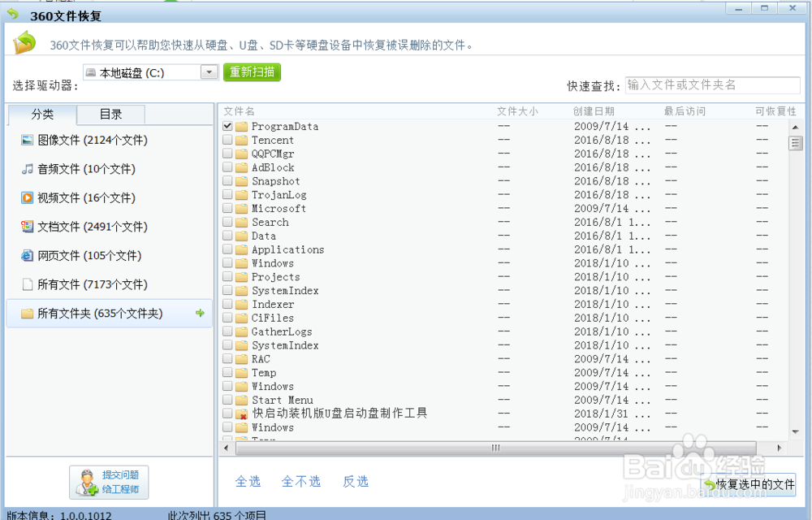Image resolution: width=812 pixels, height=520 pixels.
Task: Sort by 文件大小 column header
Action: pyautogui.click(x=517, y=111)
